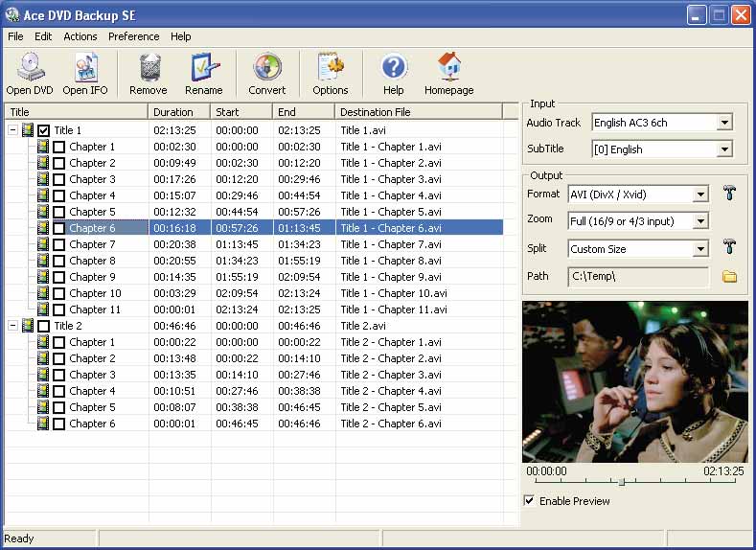Click film icon of Title 2 Chapter 2
This screenshot has height=550, width=756.
click(43, 358)
